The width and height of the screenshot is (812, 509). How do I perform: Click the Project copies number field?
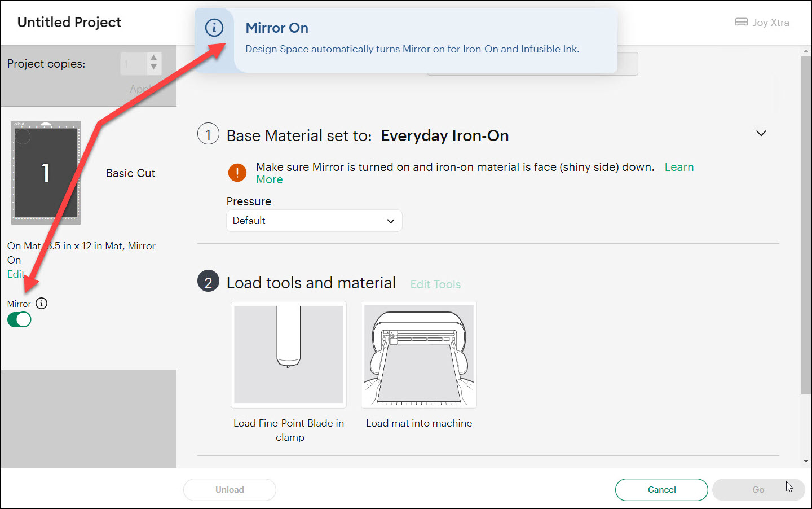point(134,64)
